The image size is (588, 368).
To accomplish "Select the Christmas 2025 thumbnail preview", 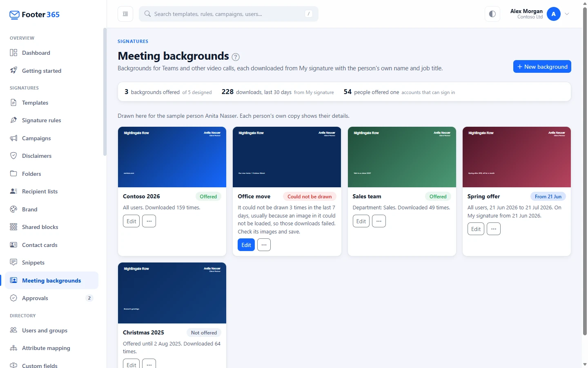I will [x=172, y=293].
